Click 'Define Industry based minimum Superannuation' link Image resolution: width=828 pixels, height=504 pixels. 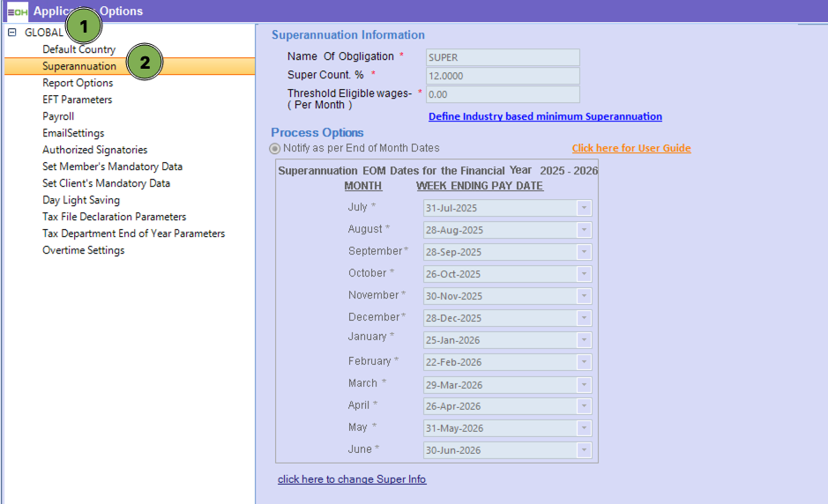(x=545, y=116)
